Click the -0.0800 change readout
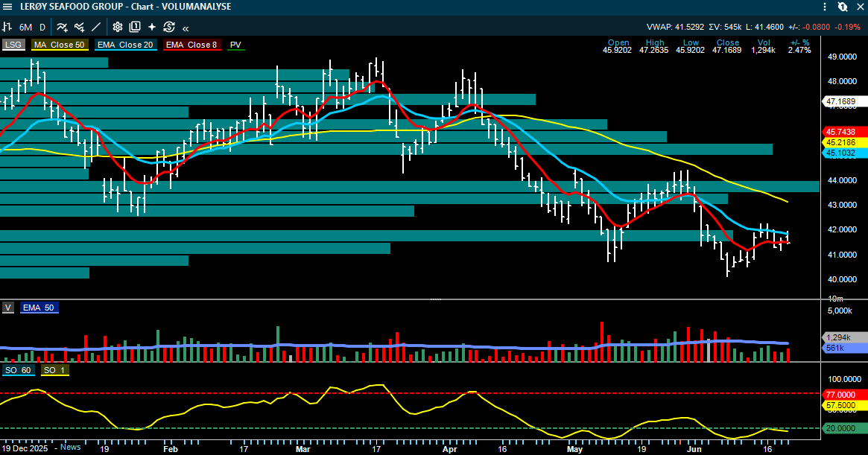The height and width of the screenshot is (455, 868). (817, 27)
